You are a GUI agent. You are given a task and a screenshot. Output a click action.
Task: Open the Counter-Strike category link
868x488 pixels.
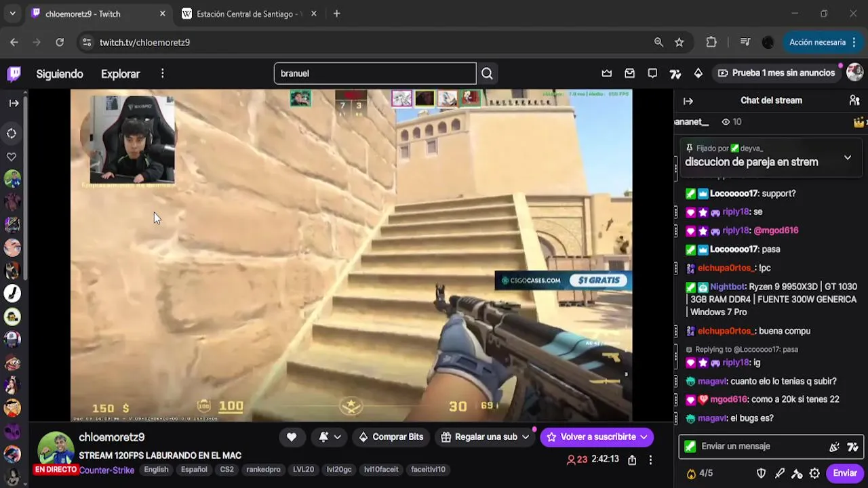(x=106, y=470)
